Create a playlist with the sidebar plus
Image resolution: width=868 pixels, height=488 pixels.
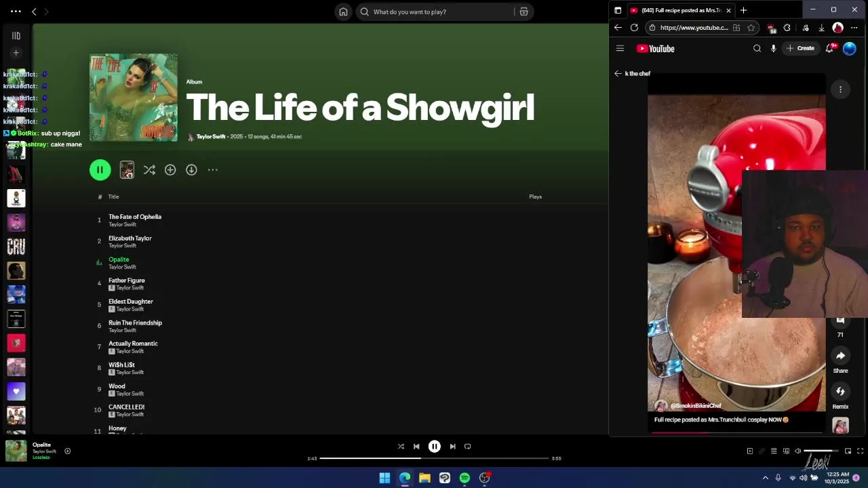16,53
